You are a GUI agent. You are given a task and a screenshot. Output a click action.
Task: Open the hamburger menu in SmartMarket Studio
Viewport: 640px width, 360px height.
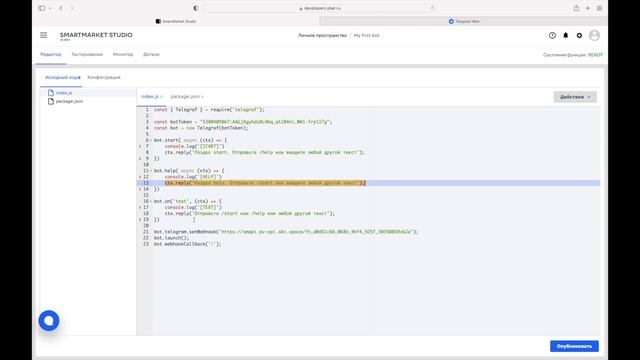44,35
